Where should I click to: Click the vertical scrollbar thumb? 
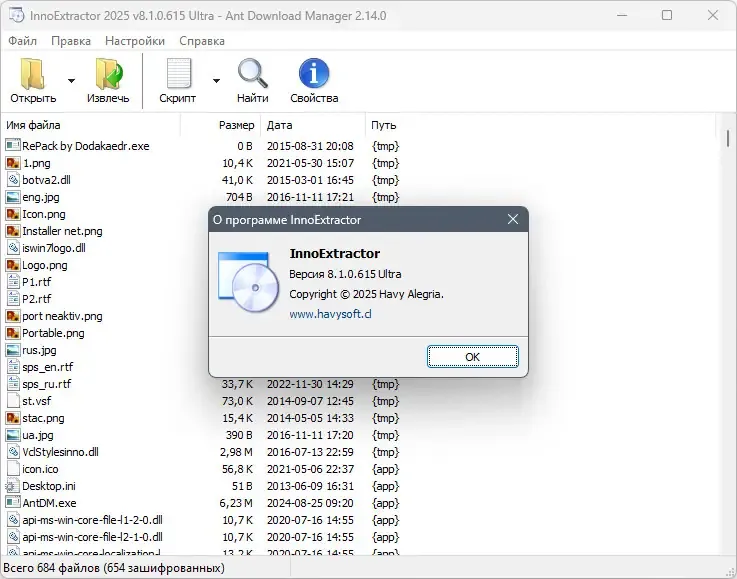click(x=728, y=138)
